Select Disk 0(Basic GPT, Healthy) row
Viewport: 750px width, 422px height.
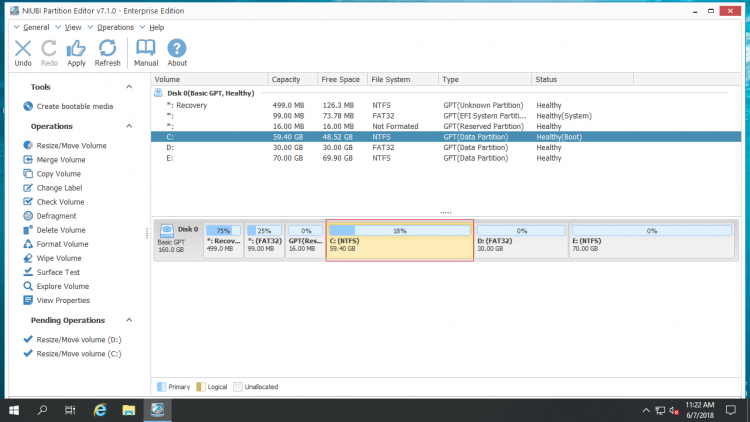[x=446, y=93]
